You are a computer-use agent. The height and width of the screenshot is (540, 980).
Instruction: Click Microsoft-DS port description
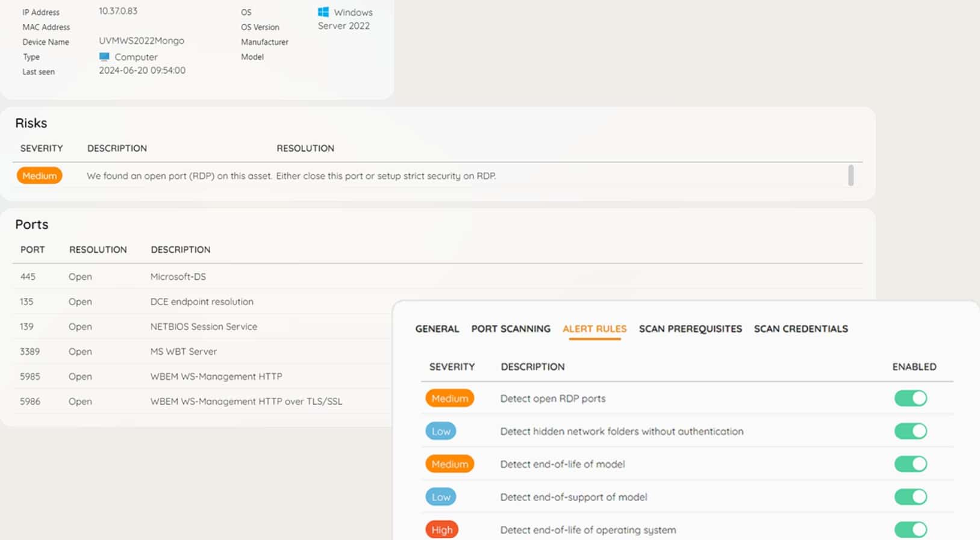tap(178, 276)
